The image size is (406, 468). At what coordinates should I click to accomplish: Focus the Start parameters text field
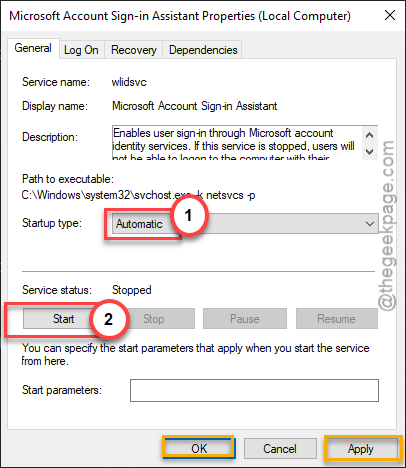[254, 390]
